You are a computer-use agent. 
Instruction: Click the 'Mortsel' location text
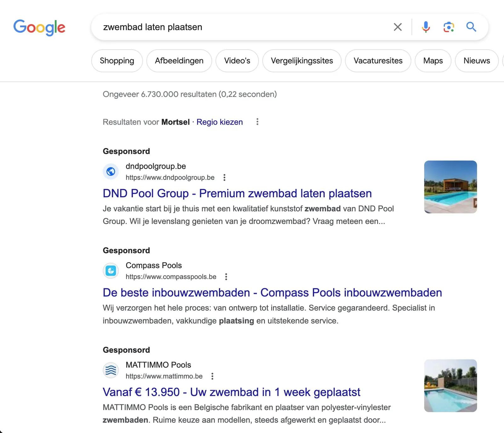coord(175,122)
